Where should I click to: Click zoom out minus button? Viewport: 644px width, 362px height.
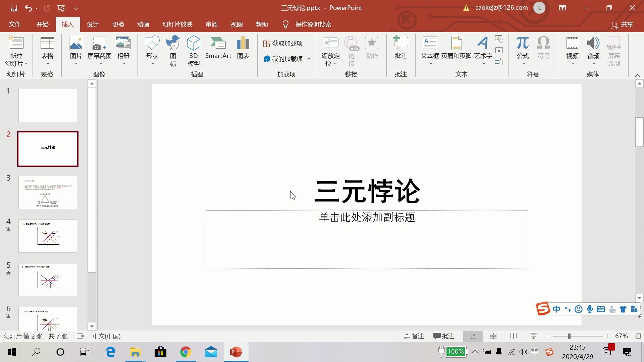pos(548,336)
